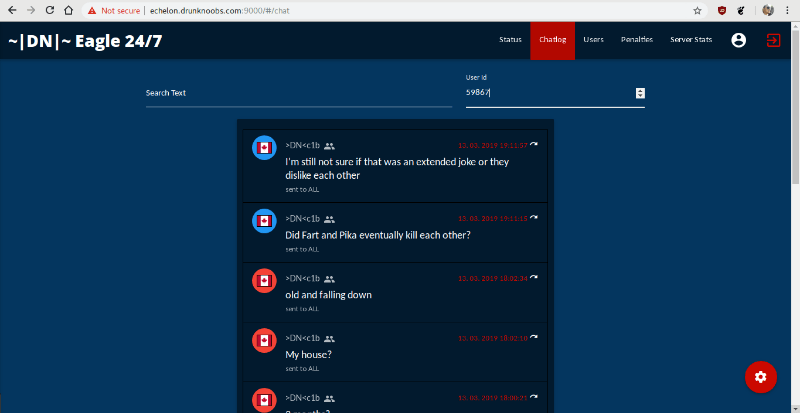Click the Canada flag avatar on first message
Viewport: 800px width, 413px height.
264,148
